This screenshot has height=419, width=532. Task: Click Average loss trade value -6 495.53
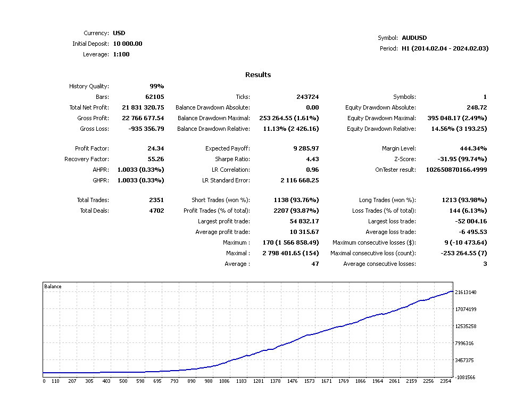(x=472, y=232)
